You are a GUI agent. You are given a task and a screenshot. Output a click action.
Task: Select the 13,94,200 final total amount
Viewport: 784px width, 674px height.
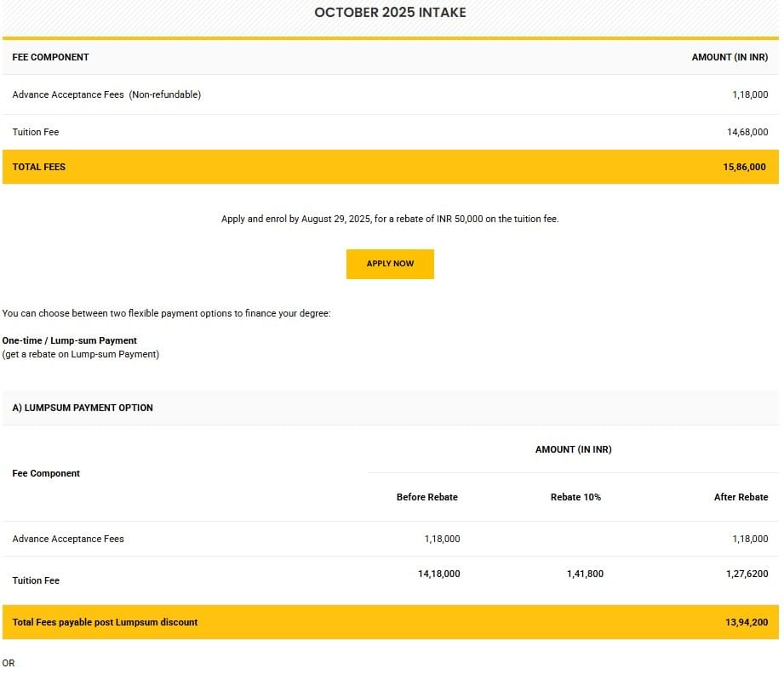(747, 623)
